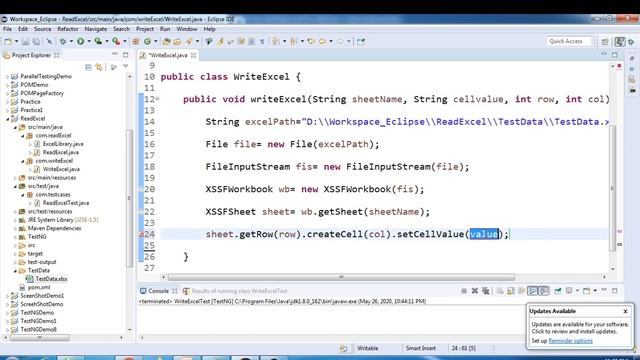Open the File menu
640x360 pixels.
7,29
